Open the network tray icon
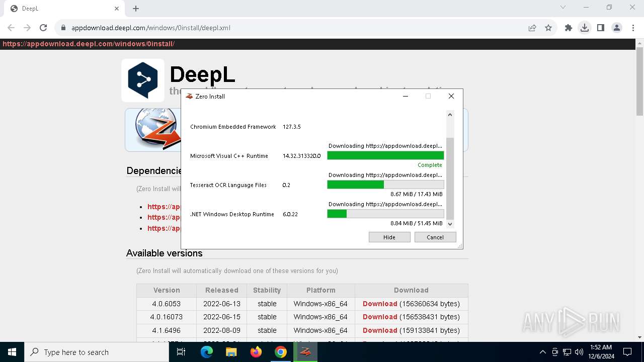 (567, 352)
